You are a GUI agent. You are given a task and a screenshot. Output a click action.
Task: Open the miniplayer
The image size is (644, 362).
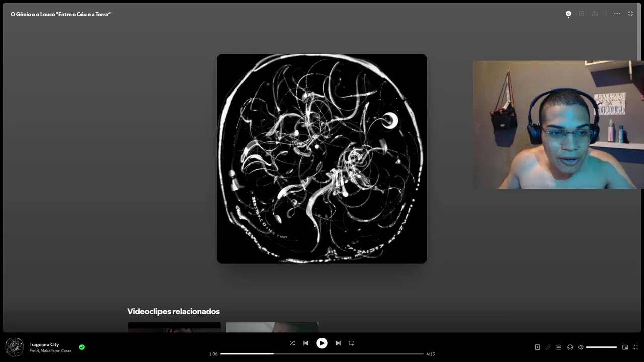click(625, 347)
